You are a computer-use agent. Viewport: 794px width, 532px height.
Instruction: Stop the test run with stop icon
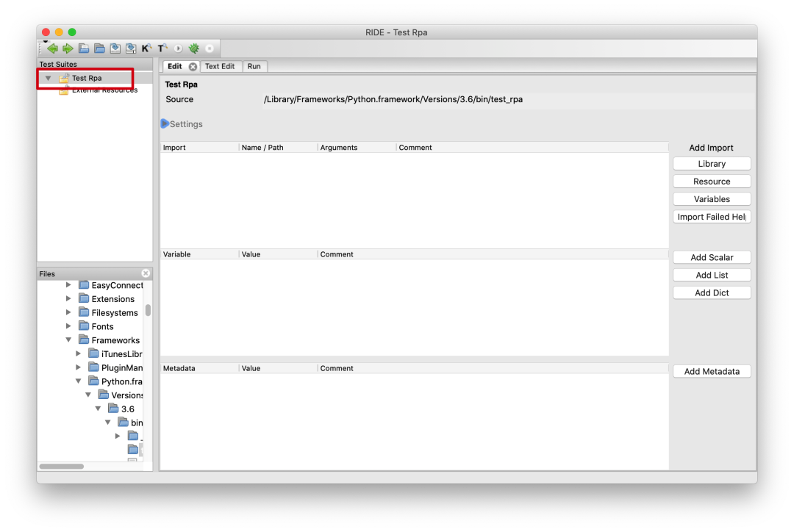(x=210, y=48)
